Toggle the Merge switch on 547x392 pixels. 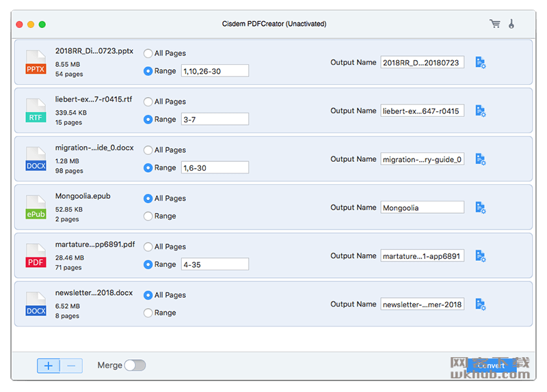pos(135,365)
